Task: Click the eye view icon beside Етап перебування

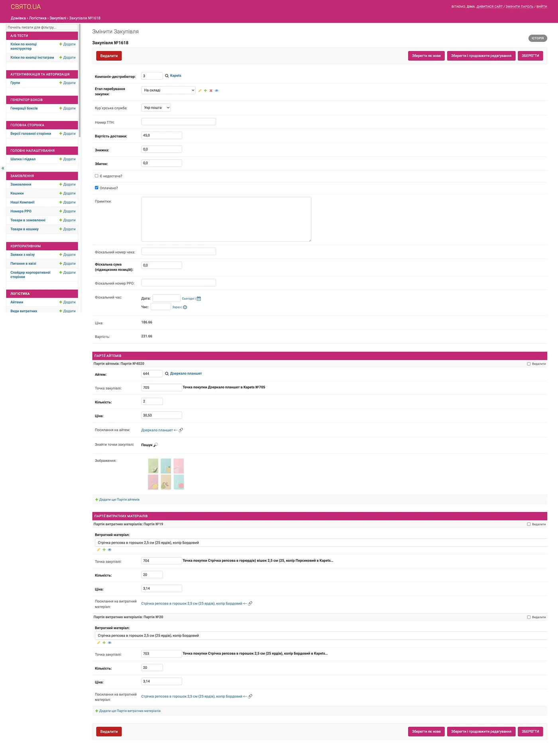Action: [x=217, y=91]
